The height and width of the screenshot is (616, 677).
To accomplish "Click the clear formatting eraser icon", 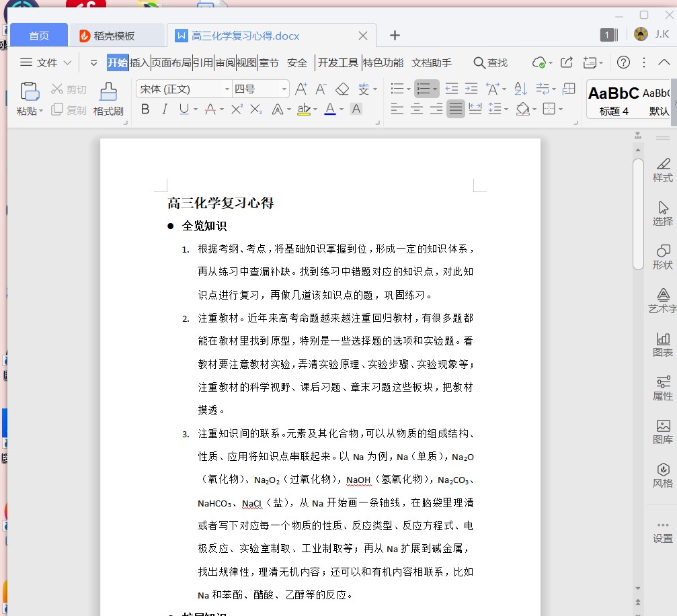I will pyautogui.click(x=342, y=89).
